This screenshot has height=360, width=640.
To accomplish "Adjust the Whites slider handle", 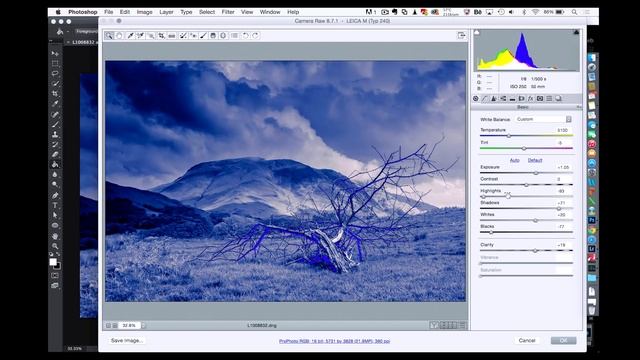I will [536, 220].
